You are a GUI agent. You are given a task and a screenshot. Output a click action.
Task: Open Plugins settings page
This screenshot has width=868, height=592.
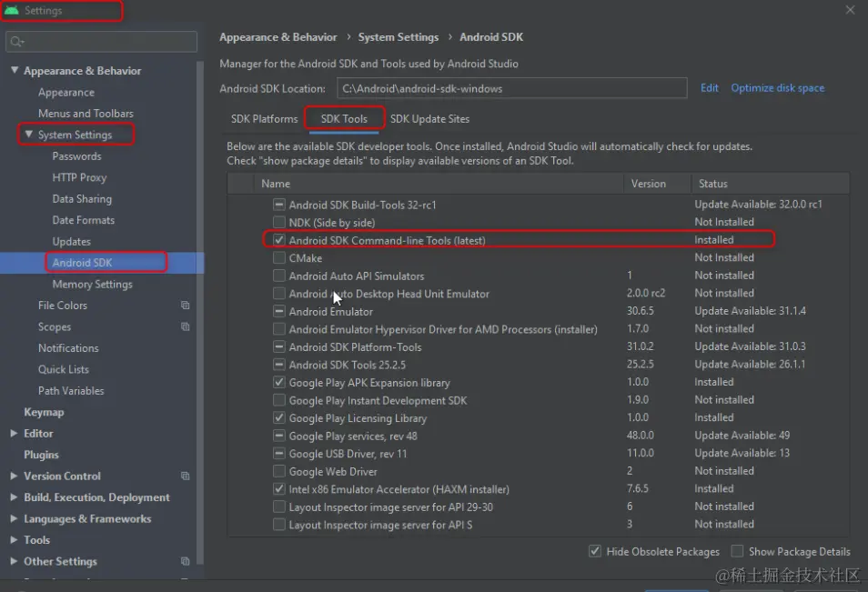pyautogui.click(x=41, y=455)
